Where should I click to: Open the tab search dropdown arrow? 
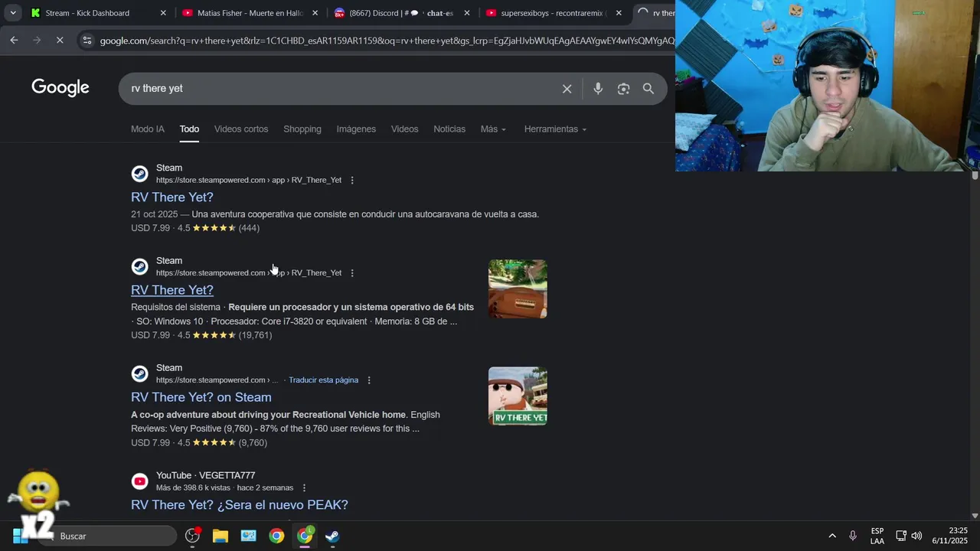(13, 13)
